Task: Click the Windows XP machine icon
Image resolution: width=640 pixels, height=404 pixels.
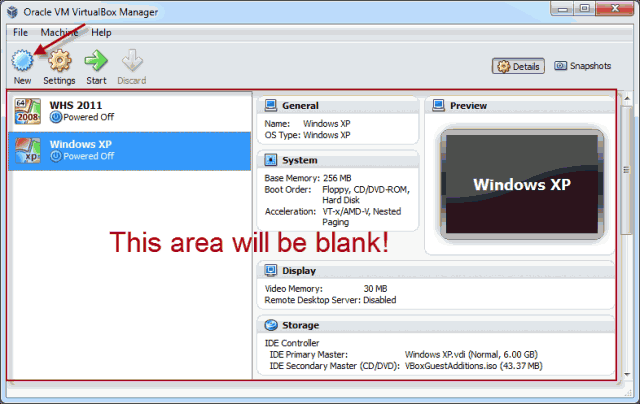Action: coord(28,150)
